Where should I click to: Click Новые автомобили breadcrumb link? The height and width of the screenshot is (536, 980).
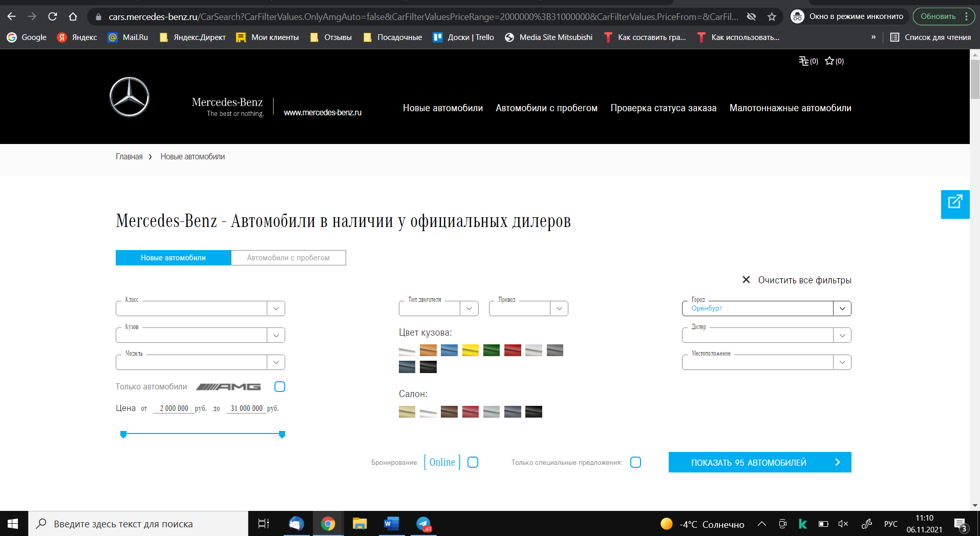click(x=193, y=157)
